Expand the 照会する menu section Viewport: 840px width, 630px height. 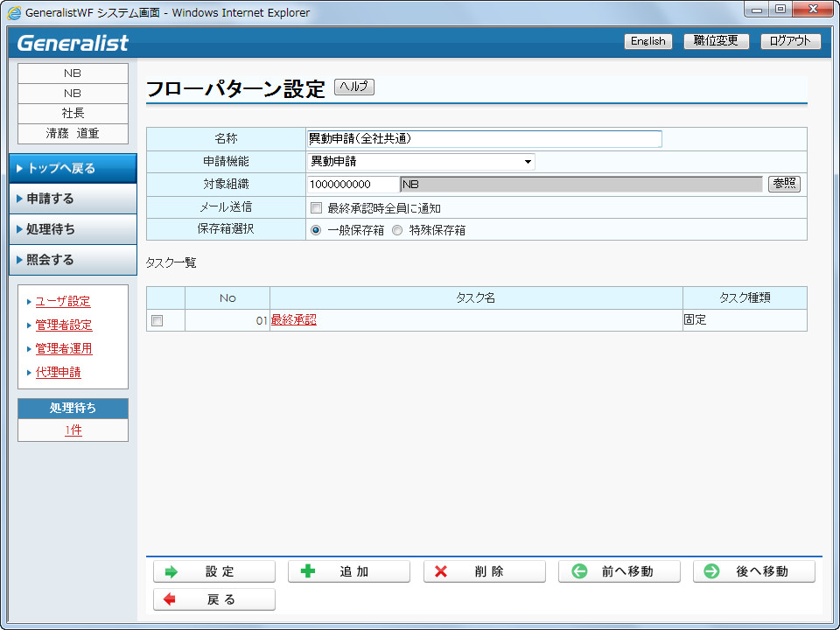click(73, 260)
